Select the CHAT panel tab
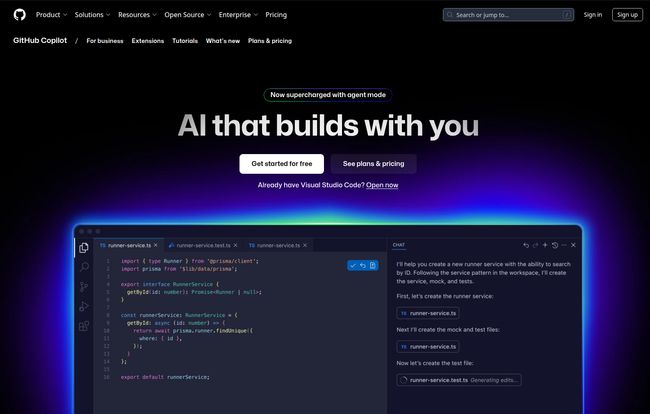 [399, 245]
